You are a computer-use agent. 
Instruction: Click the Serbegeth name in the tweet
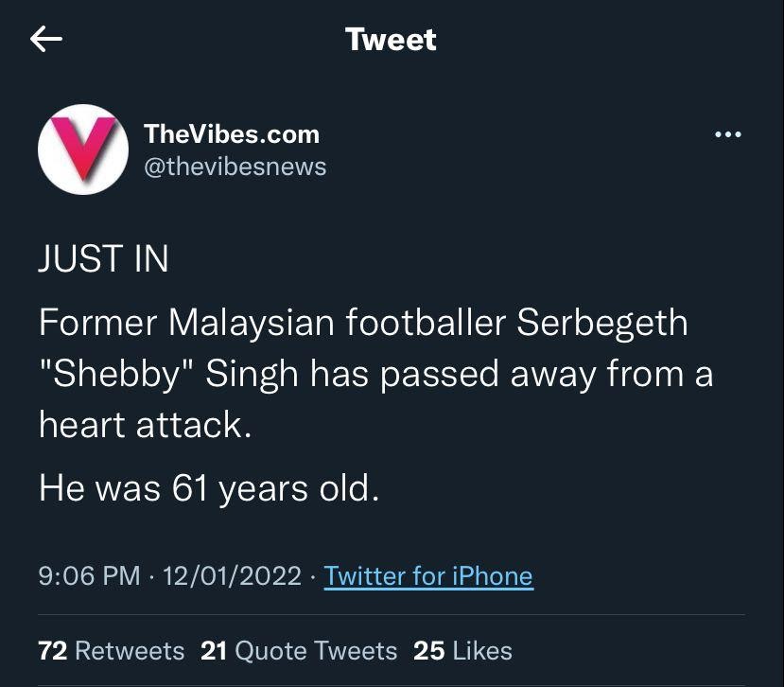(601, 323)
